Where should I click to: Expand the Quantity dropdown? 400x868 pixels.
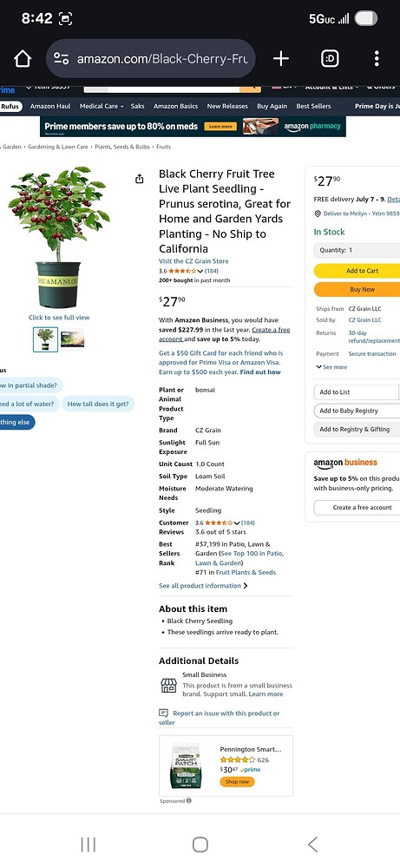pos(357,250)
